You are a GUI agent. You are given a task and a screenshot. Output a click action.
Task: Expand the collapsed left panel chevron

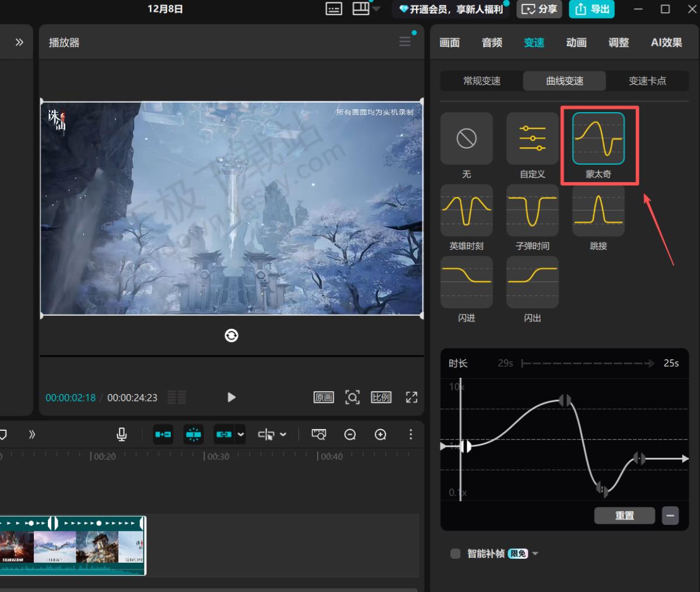tap(19, 42)
